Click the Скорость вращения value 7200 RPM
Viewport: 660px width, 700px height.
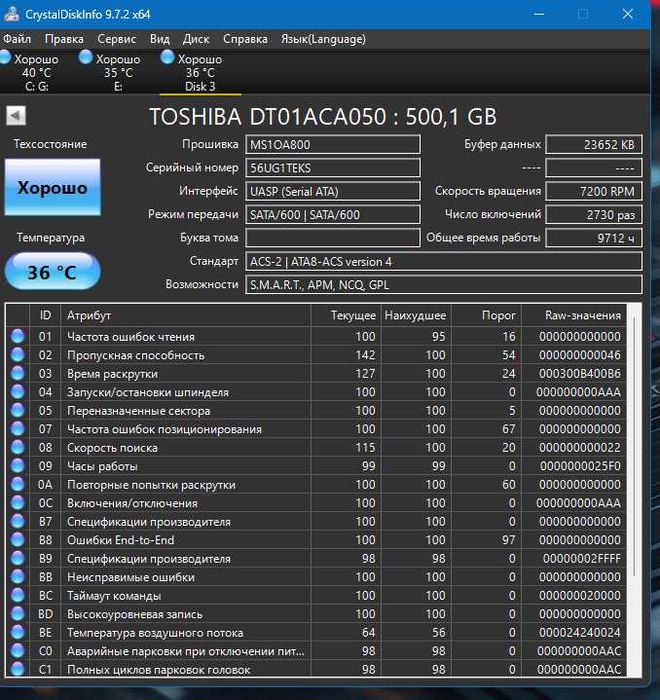click(x=594, y=192)
